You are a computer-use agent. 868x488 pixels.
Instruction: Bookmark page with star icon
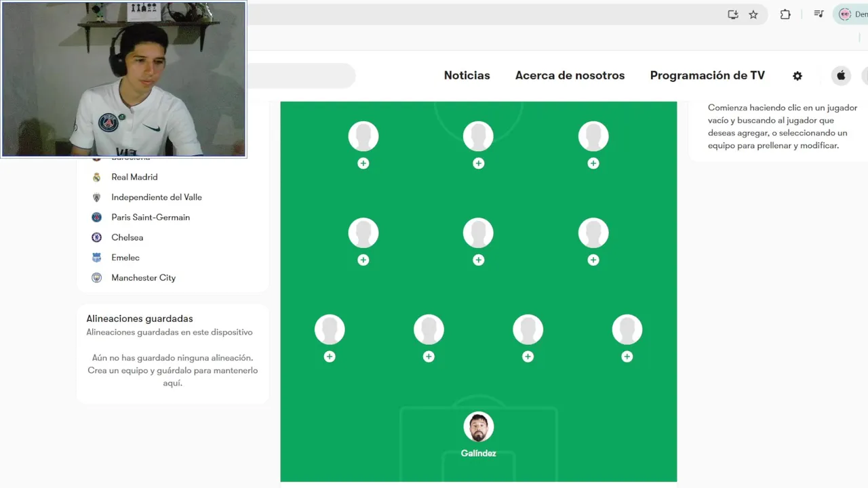pos(753,14)
